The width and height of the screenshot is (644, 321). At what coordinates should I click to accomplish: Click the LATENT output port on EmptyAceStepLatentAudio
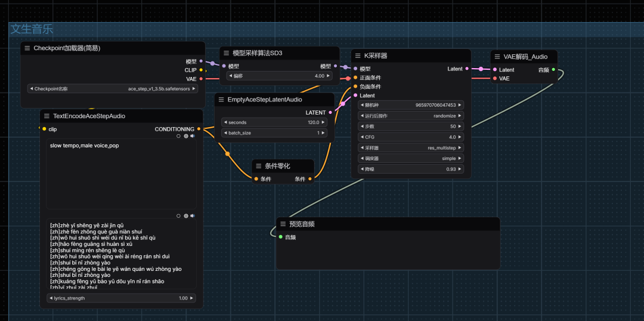(x=330, y=112)
